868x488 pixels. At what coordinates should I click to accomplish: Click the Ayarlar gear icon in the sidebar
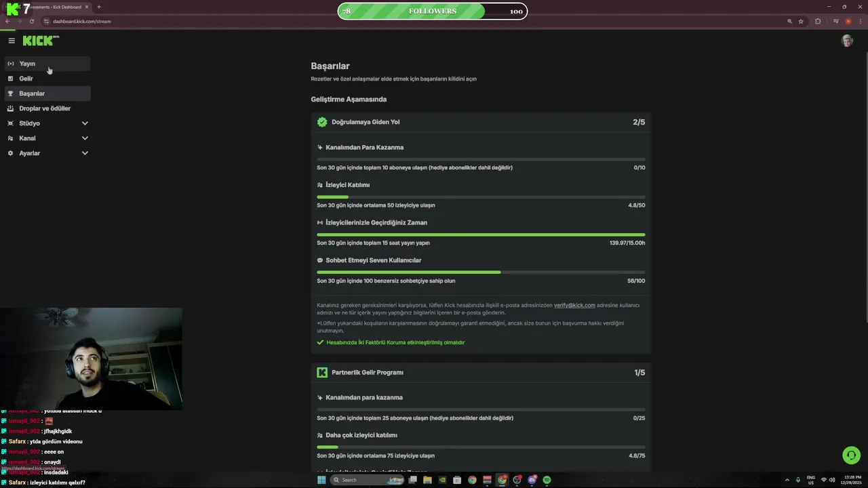click(x=11, y=153)
